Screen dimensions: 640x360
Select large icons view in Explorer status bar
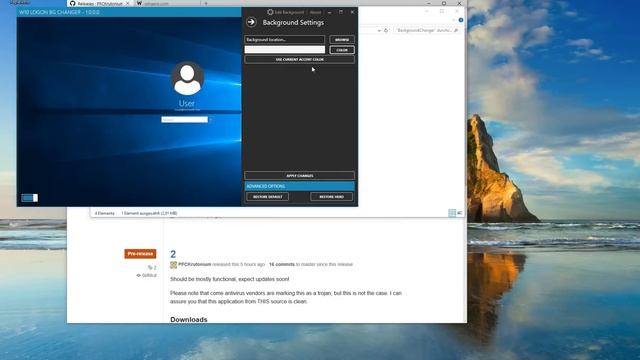point(460,213)
